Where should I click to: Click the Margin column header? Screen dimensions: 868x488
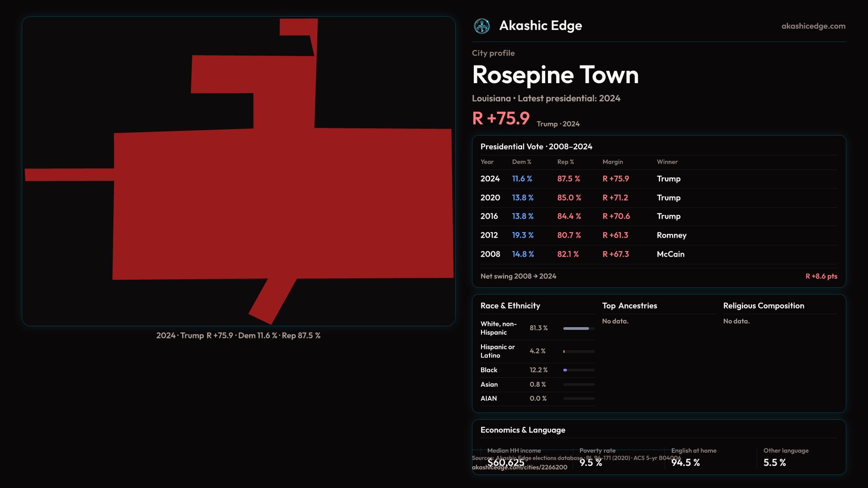613,162
